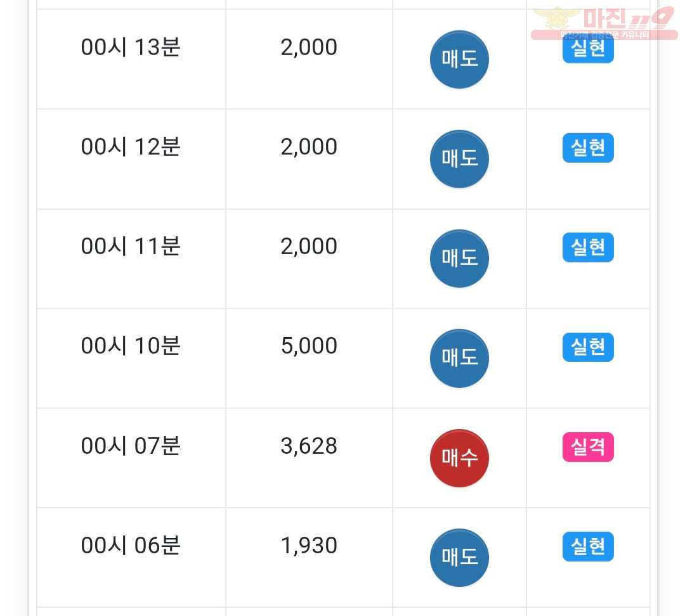
Task: Click the red 매수 circle in 00시 07분 row
Action: click(459, 458)
